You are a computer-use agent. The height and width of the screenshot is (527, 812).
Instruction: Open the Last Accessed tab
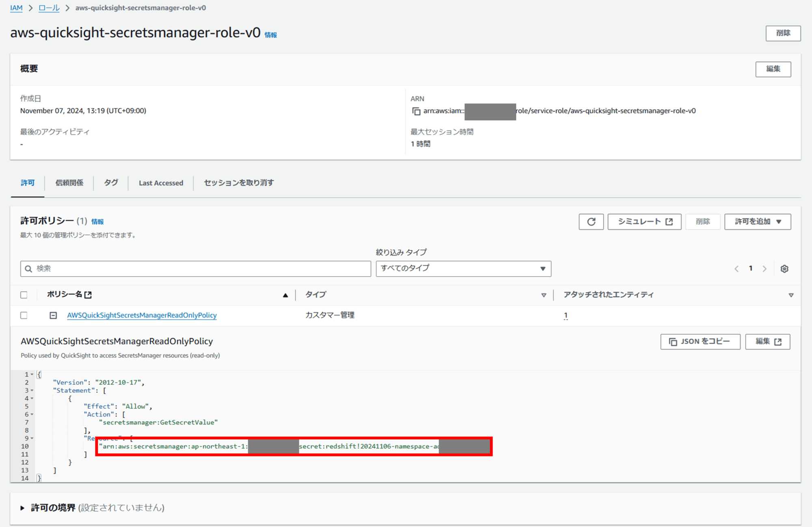point(161,183)
